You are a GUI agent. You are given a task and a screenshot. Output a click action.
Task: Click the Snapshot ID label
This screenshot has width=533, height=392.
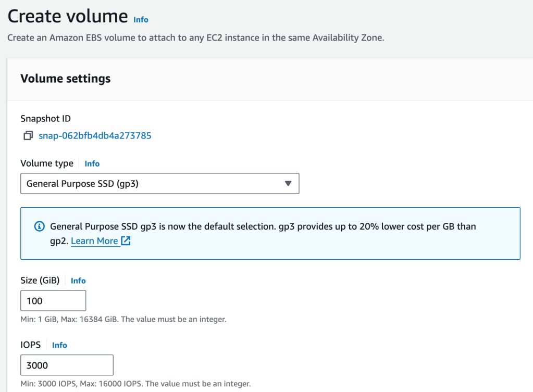click(45, 119)
